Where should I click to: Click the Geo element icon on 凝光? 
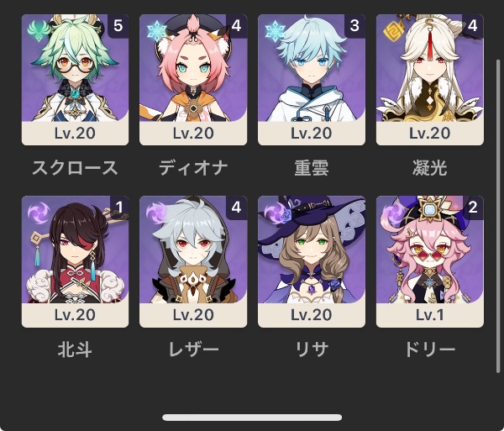(393, 31)
